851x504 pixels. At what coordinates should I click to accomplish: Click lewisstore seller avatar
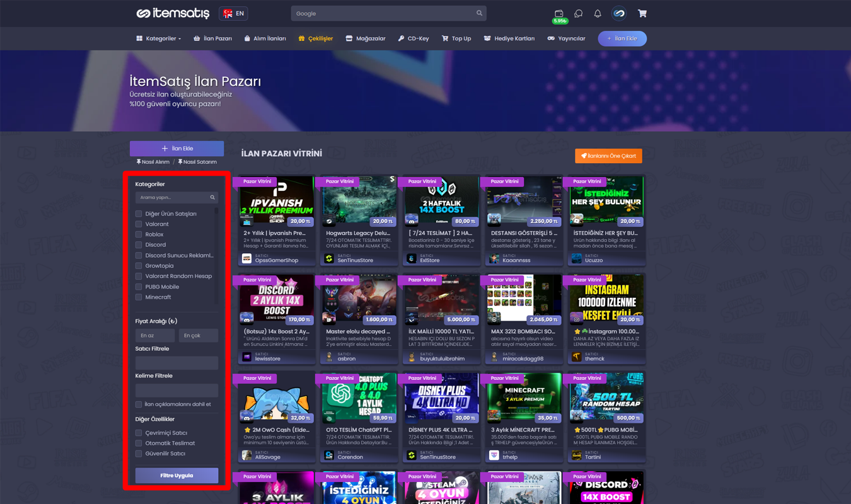coord(246,357)
